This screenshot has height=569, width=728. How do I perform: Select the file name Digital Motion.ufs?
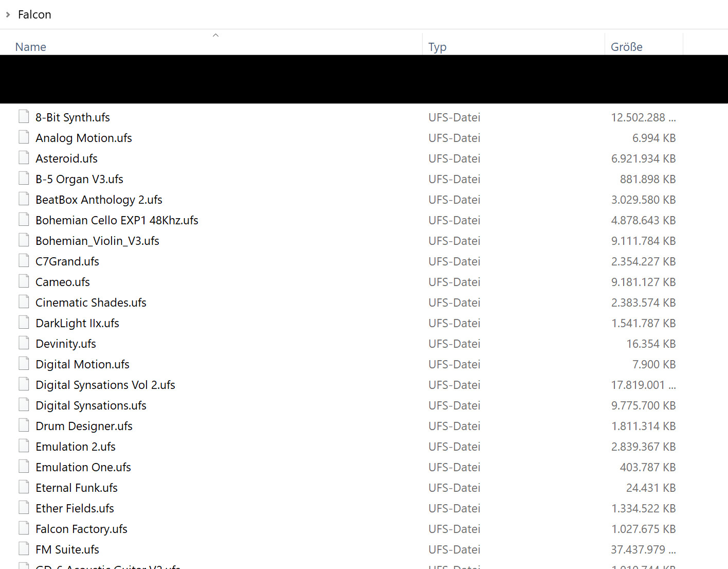(82, 364)
